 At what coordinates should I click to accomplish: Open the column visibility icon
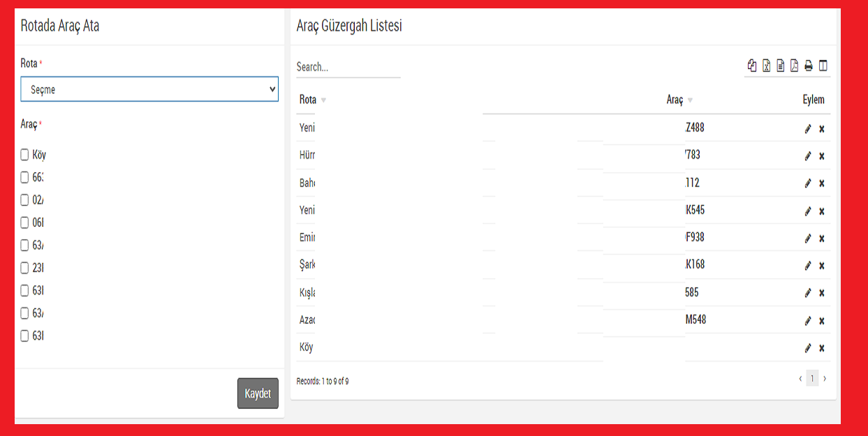click(823, 66)
